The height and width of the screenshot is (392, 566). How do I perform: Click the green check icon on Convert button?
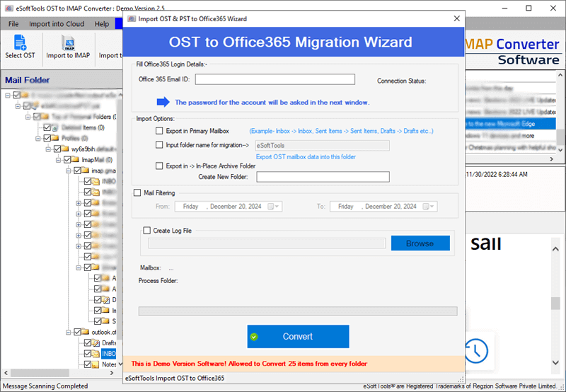coord(254,337)
